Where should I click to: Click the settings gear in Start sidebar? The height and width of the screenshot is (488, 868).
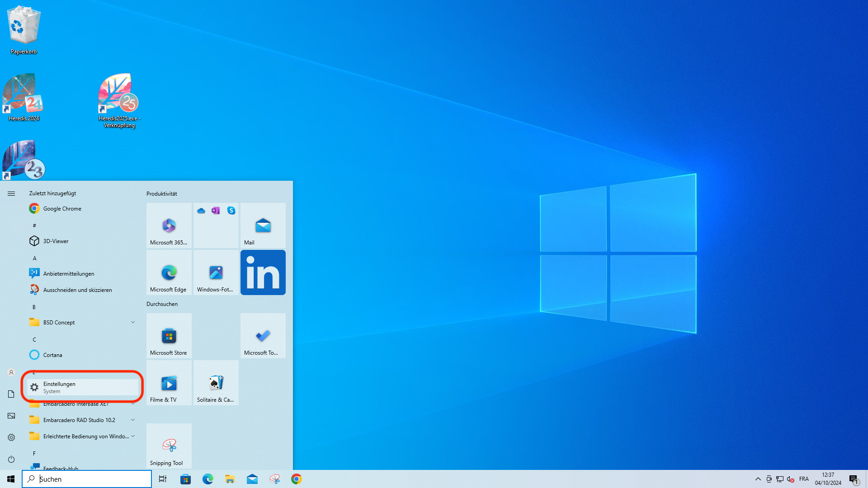coord(11,437)
